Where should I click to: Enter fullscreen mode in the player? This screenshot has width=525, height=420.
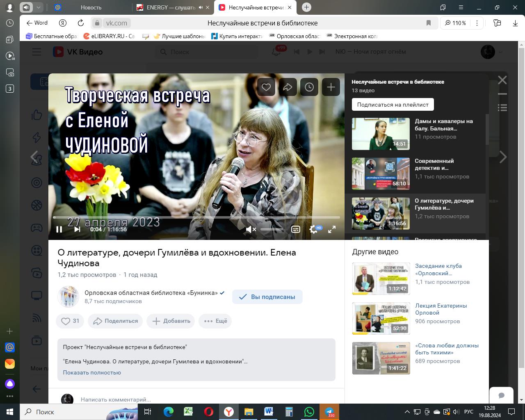(x=332, y=229)
